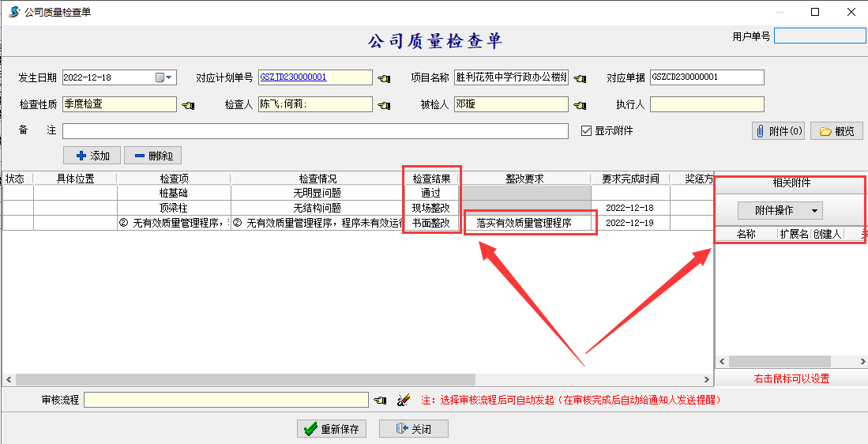Click the lookup icon next to 审核流程
This screenshot has width=868, height=444.
coord(381,401)
